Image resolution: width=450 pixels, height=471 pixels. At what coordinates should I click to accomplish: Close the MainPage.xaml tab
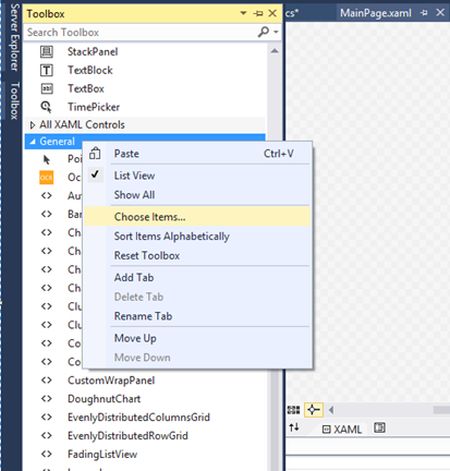coord(440,13)
